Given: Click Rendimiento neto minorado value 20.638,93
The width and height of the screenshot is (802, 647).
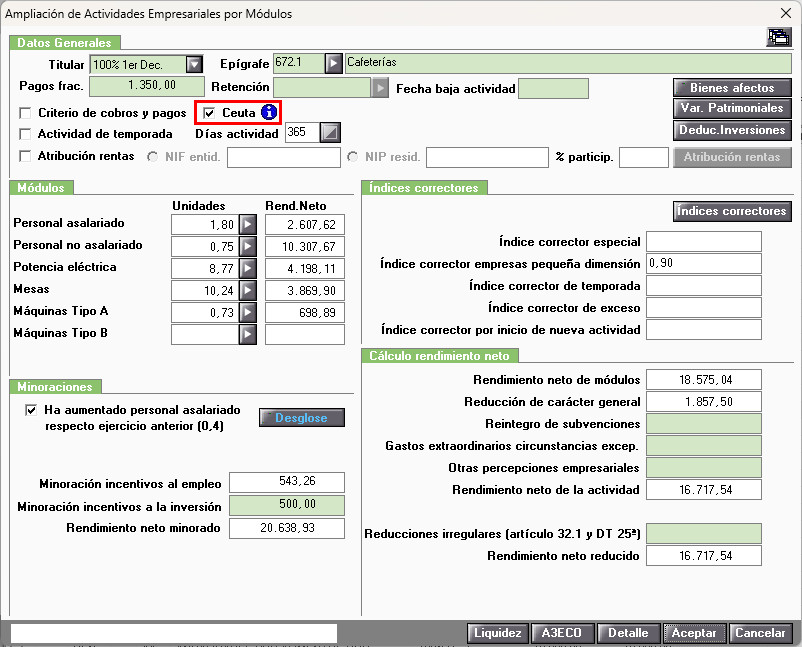Looking at the screenshot, I should pyautogui.click(x=287, y=528).
